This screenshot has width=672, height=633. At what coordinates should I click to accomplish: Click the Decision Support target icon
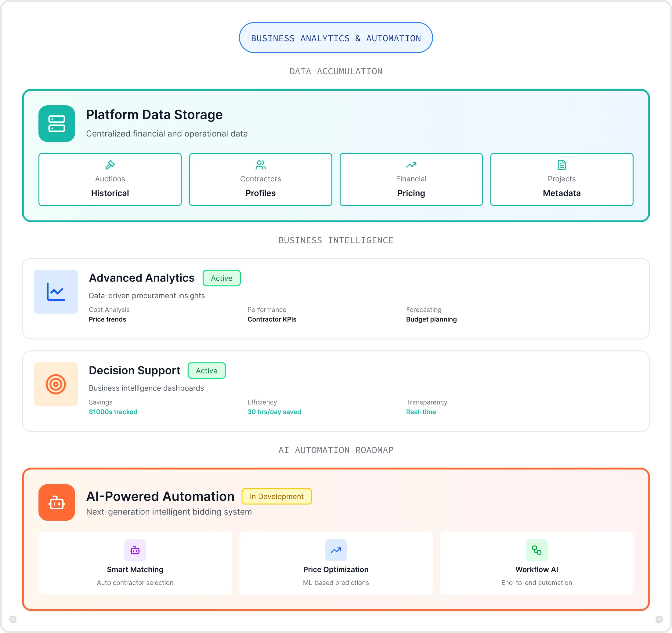coord(56,384)
